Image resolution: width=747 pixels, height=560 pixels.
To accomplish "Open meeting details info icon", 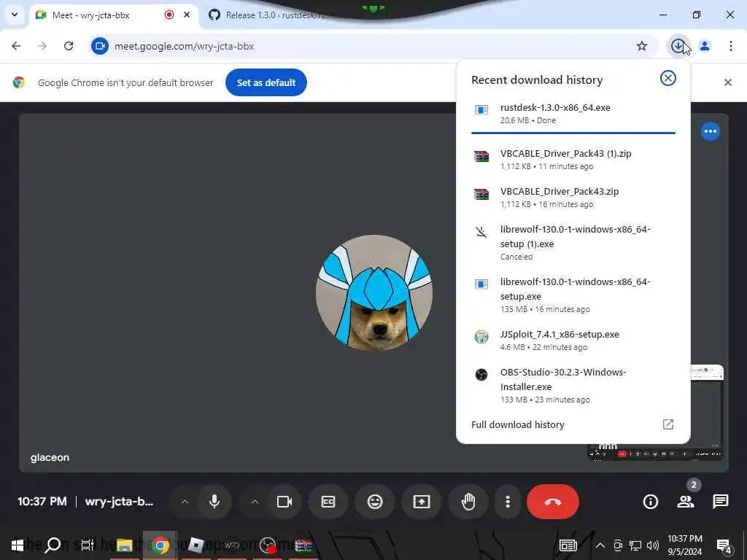I will click(650, 502).
